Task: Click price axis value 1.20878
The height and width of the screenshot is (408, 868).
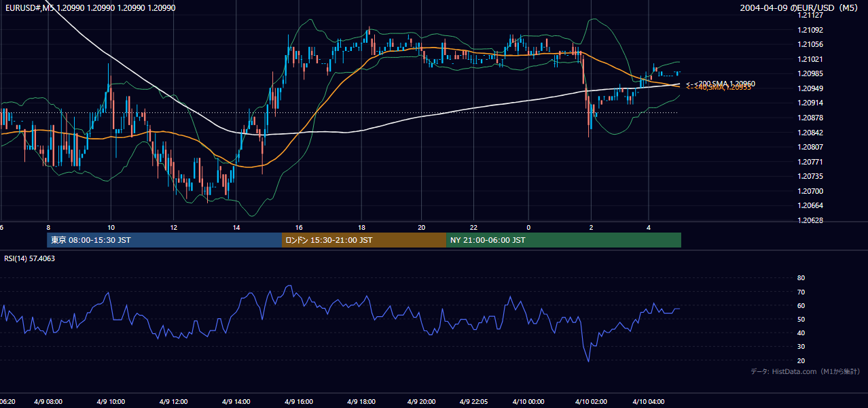Action: (810, 118)
